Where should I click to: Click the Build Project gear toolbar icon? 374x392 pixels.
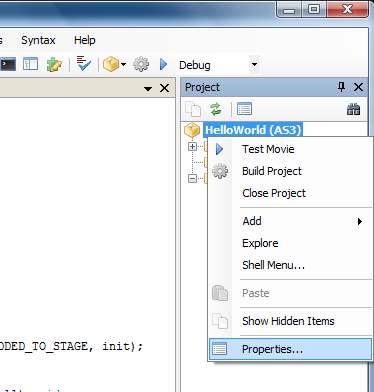coord(141,64)
